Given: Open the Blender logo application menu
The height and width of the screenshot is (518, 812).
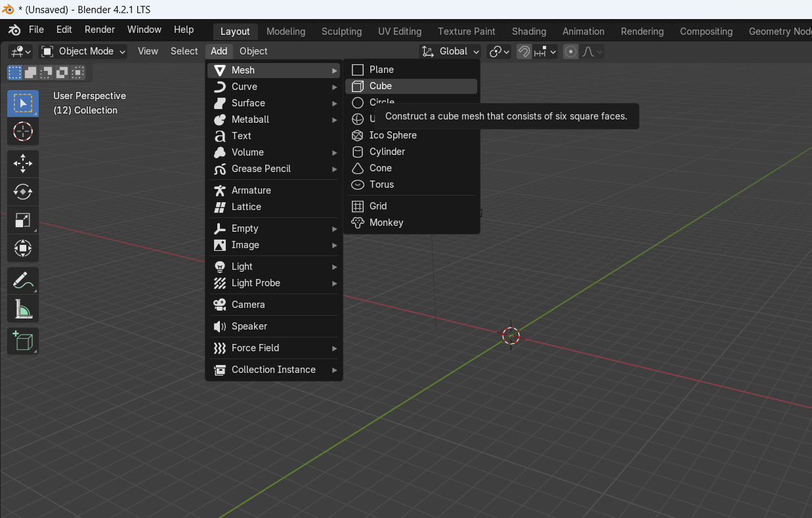Looking at the screenshot, I should tap(14, 30).
